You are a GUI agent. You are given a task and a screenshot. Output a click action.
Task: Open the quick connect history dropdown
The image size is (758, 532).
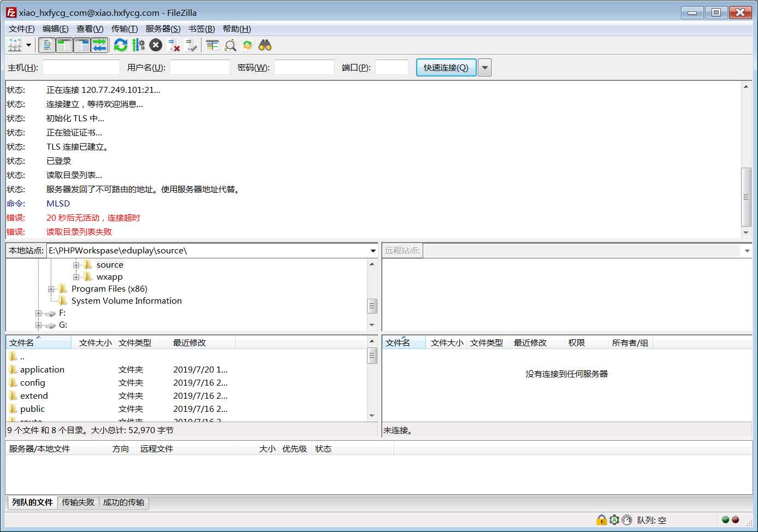point(484,68)
